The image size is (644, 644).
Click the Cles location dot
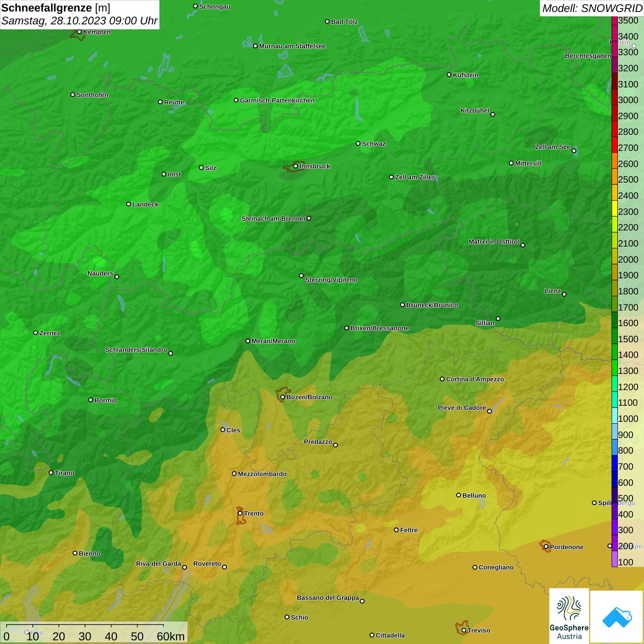pos(223,430)
